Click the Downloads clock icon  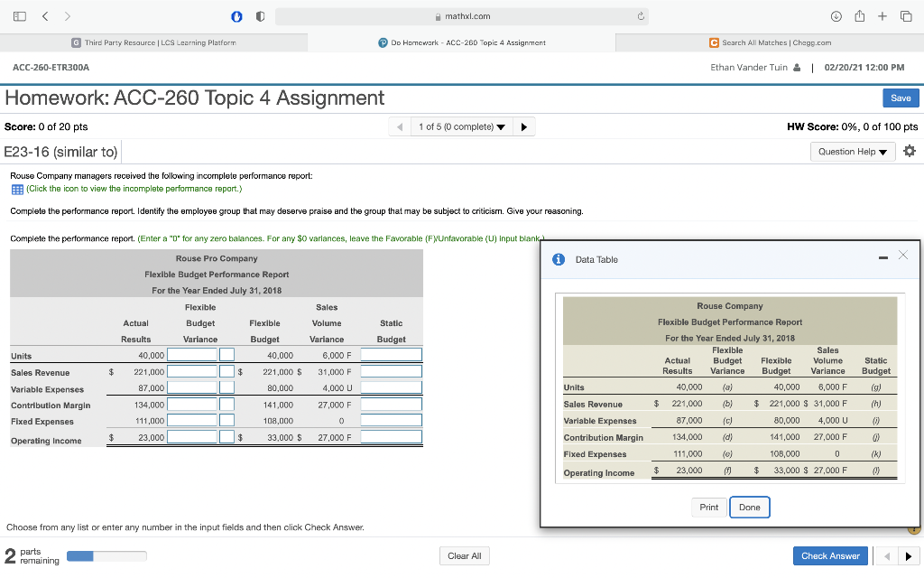tap(837, 16)
